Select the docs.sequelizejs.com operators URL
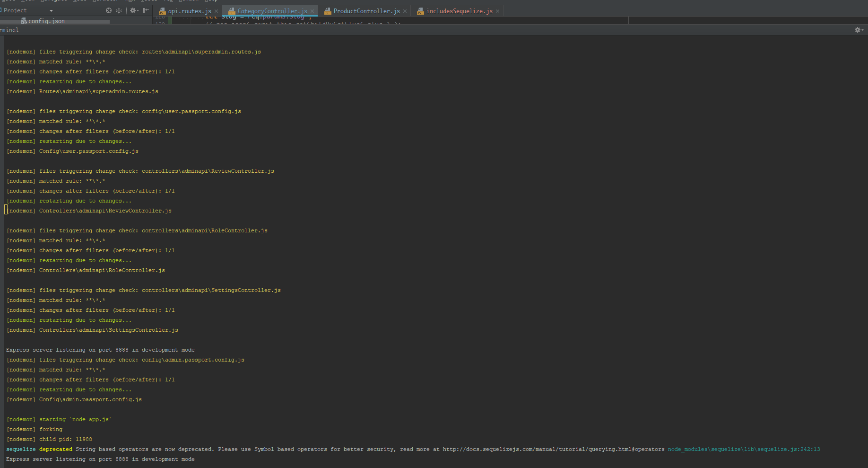This screenshot has width=868, height=468. (553, 449)
